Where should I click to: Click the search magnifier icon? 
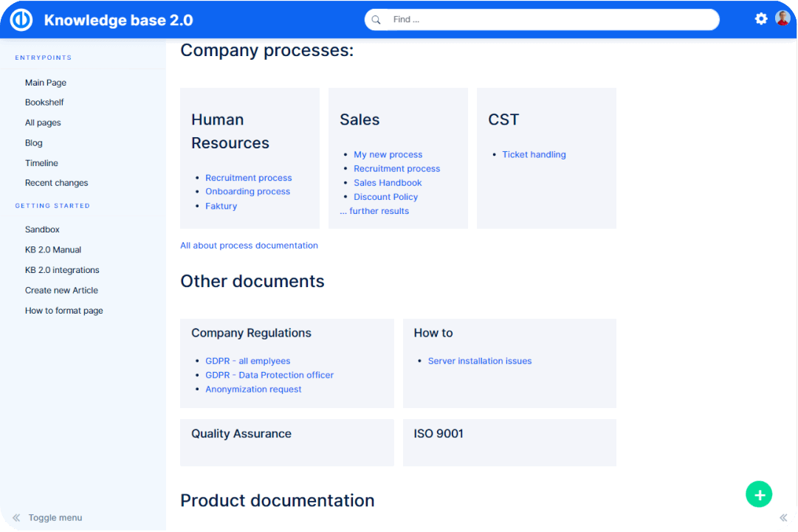point(377,20)
